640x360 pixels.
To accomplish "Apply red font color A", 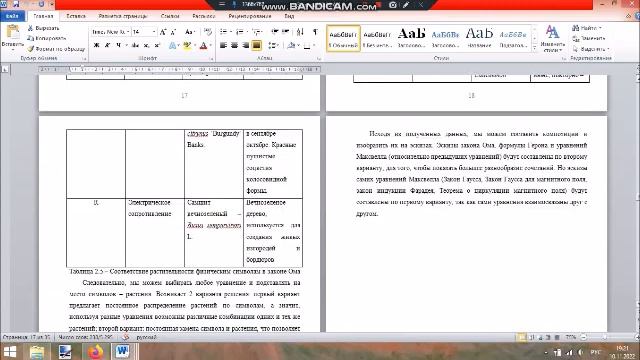I will [x=203, y=45].
